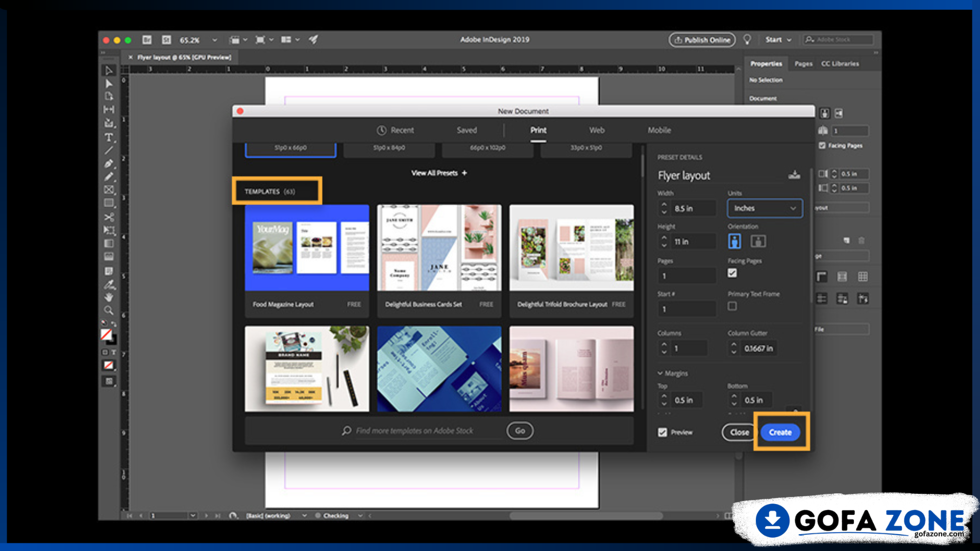
Task: Uncheck Facing Pages in New Document dialog
Action: coord(732,273)
